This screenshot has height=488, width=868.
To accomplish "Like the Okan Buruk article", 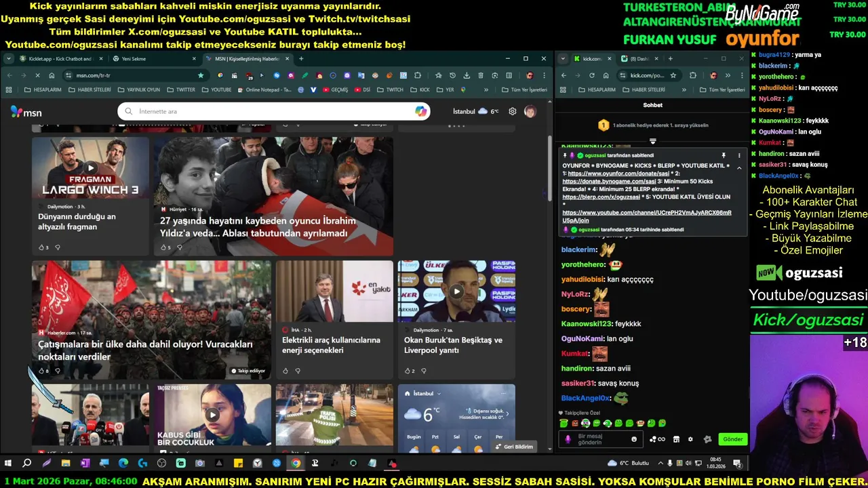I will pyautogui.click(x=408, y=371).
